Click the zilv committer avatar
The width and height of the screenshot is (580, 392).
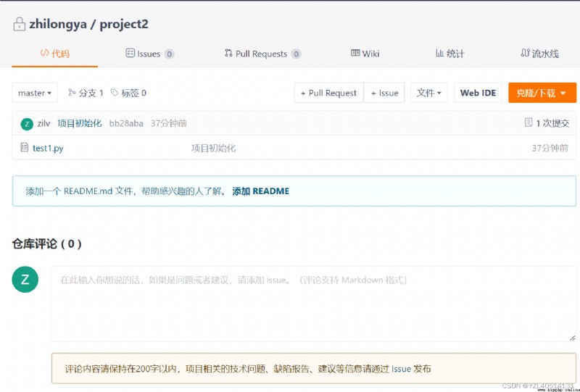tap(27, 124)
